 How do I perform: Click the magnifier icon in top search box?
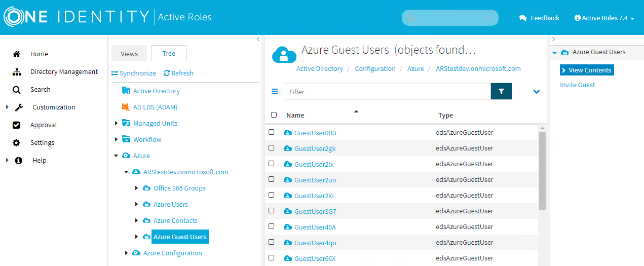click(410, 18)
